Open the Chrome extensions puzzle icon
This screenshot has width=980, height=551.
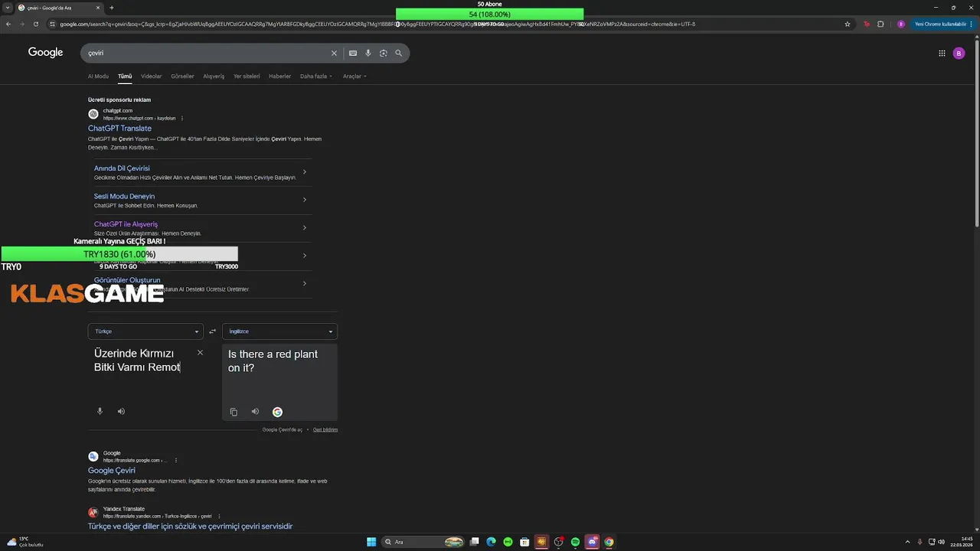pyautogui.click(x=880, y=24)
